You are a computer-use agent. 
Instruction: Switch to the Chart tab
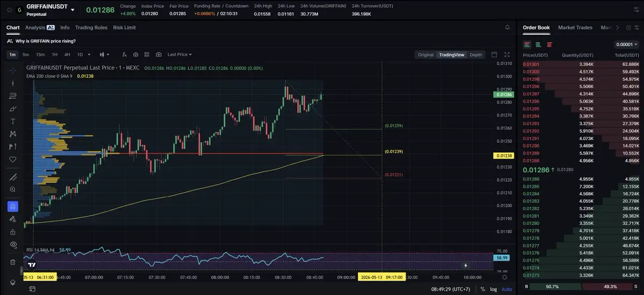tap(13, 27)
